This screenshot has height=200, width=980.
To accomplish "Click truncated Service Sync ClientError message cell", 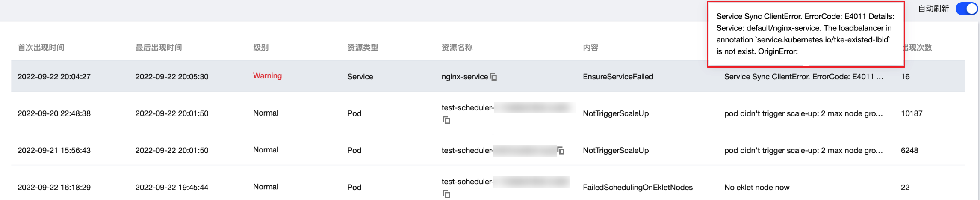I will pos(803,77).
